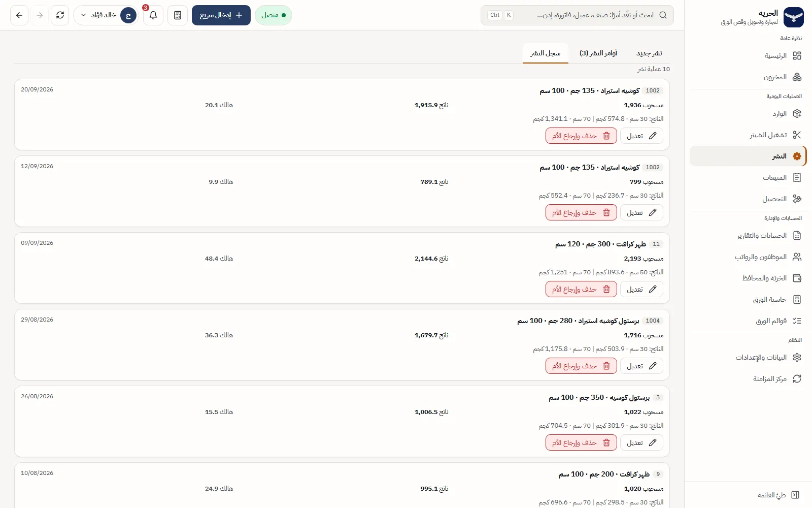Click إدخال سريع quick entry button

[x=221, y=15]
